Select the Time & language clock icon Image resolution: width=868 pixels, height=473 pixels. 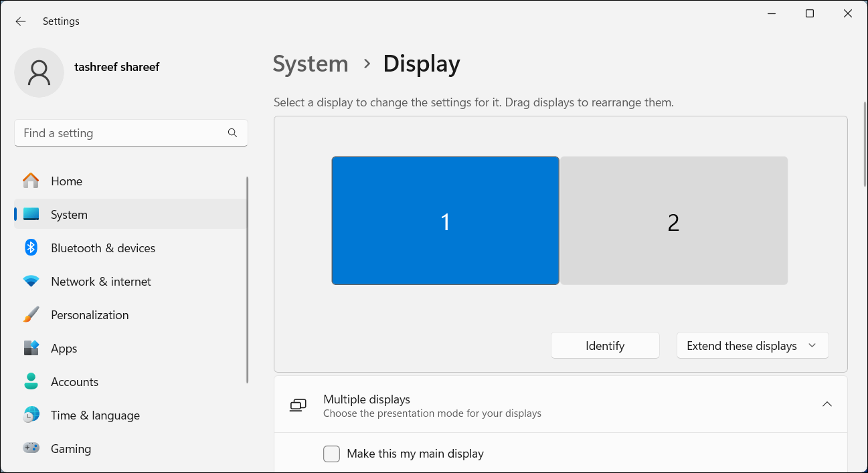[31, 415]
